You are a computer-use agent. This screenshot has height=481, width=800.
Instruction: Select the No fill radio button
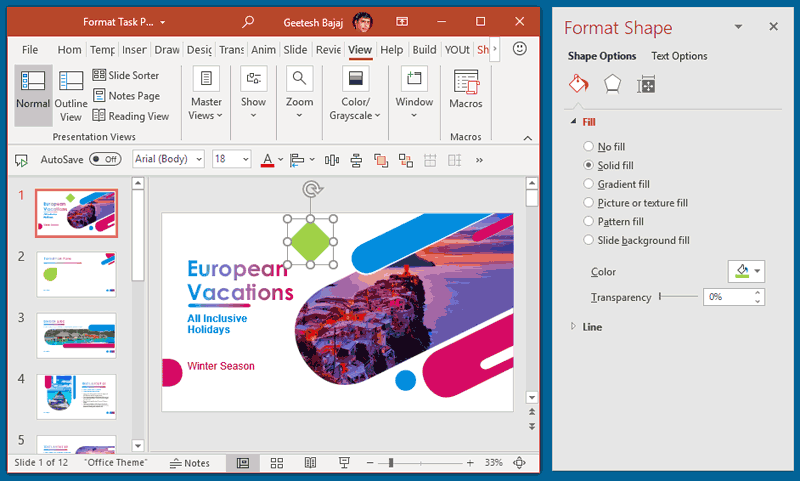point(588,146)
